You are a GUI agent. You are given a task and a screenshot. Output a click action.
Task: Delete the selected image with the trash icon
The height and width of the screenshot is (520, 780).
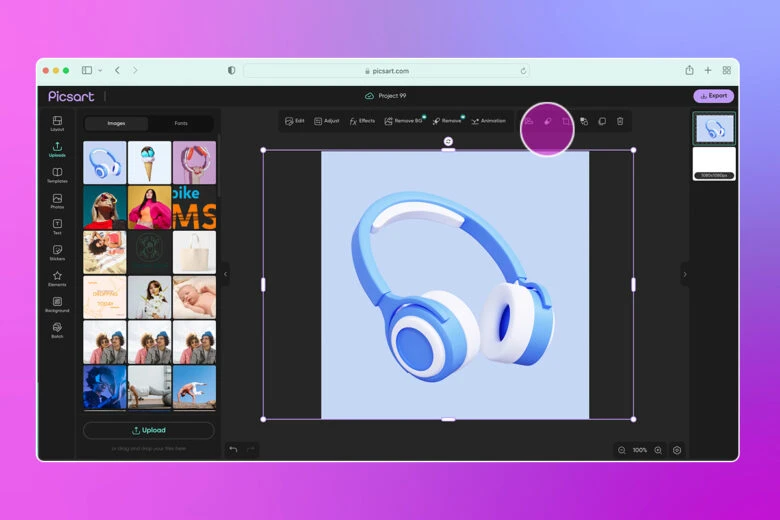620,121
